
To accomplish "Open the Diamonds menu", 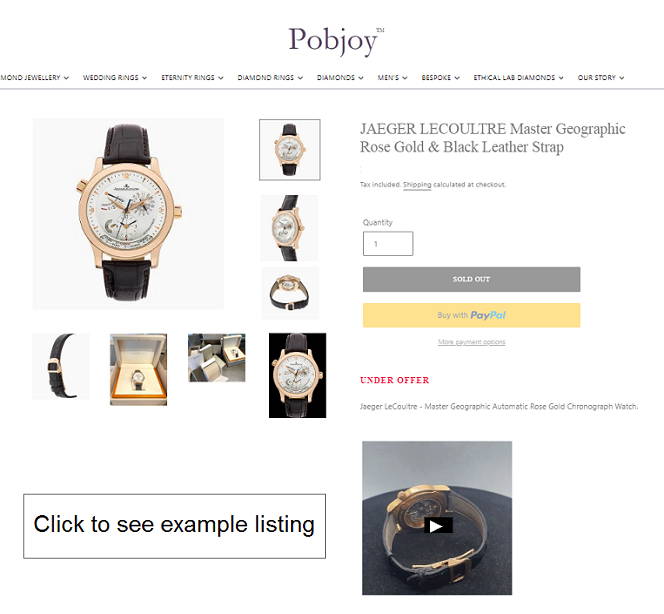I will pos(340,77).
